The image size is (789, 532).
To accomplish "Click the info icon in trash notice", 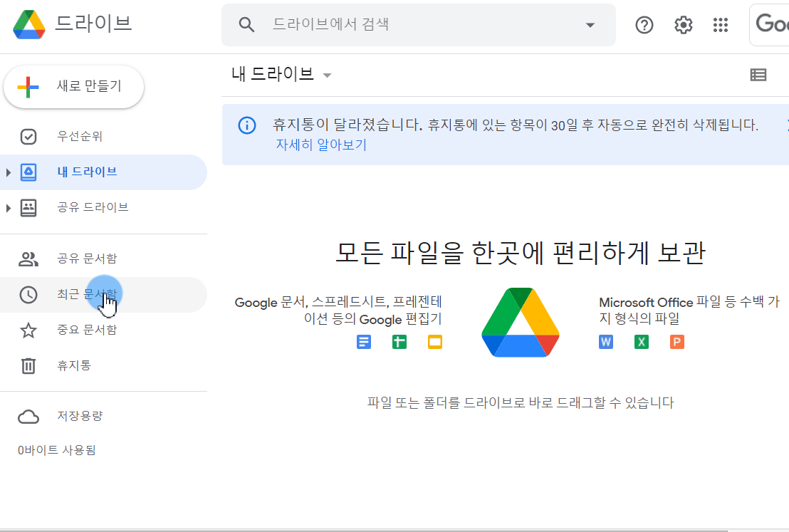I will tap(247, 125).
